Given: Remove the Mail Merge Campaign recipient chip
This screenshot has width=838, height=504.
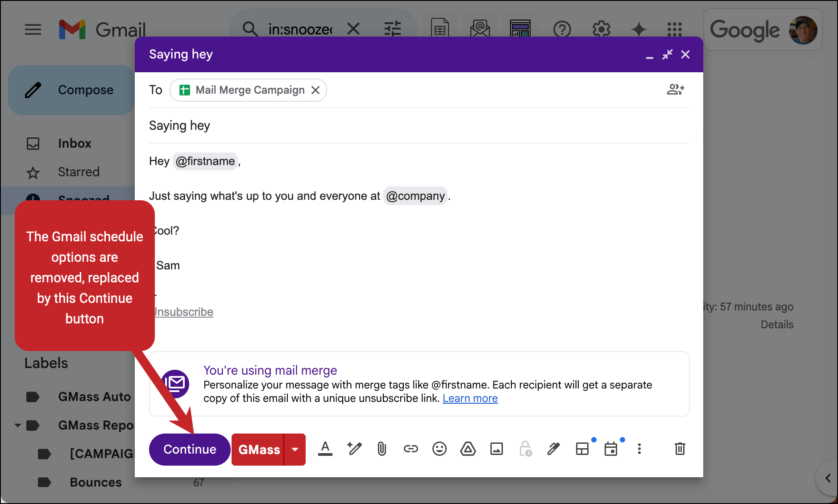Looking at the screenshot, I should click(x=315, y=90).
